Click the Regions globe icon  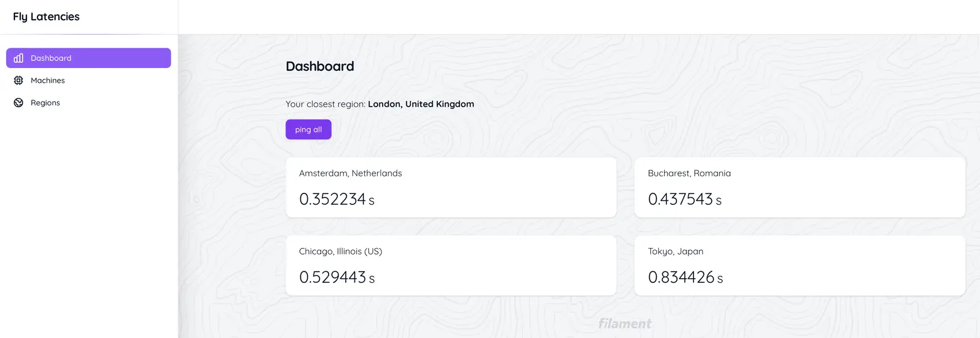click(x=18, y=103)
